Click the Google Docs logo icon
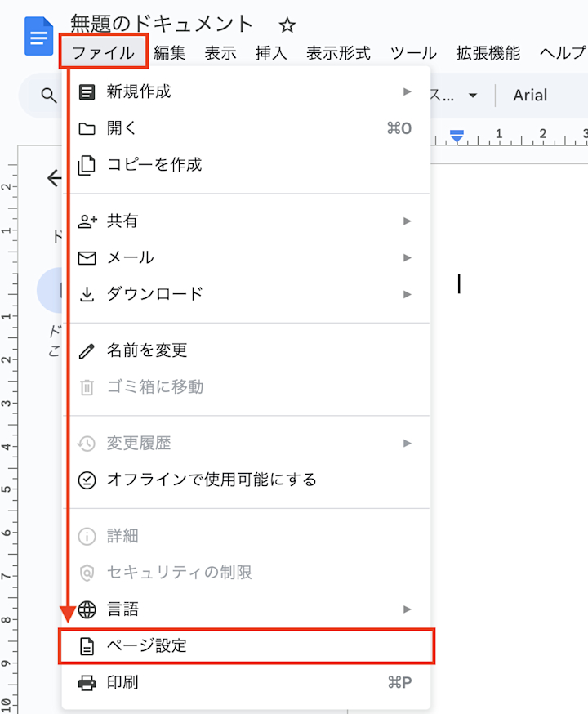The image size is (588, 714). click(38, 35)
